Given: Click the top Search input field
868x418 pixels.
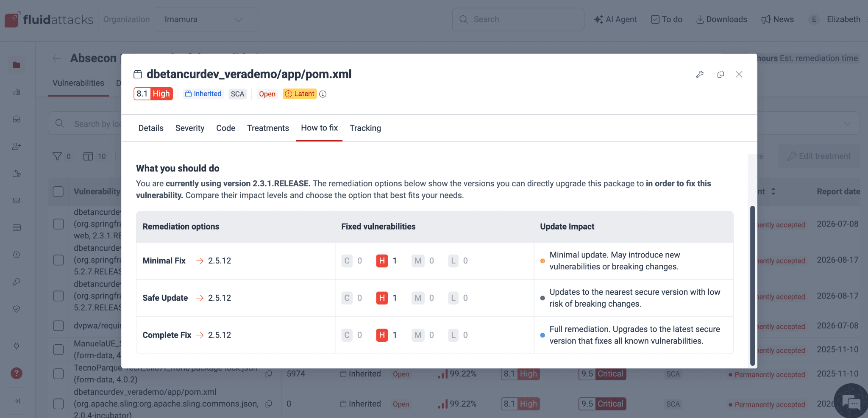Looking at the screenshot, I should tap(518, 19).
